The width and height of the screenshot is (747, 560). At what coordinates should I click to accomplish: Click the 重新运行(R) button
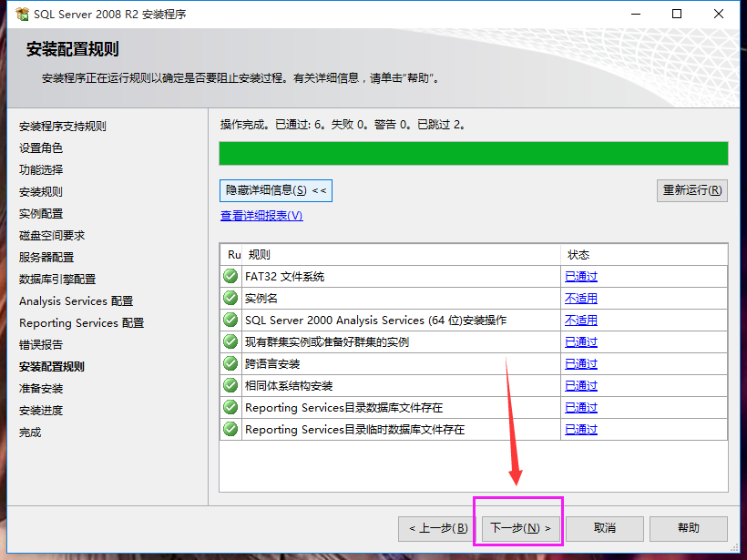692,190
